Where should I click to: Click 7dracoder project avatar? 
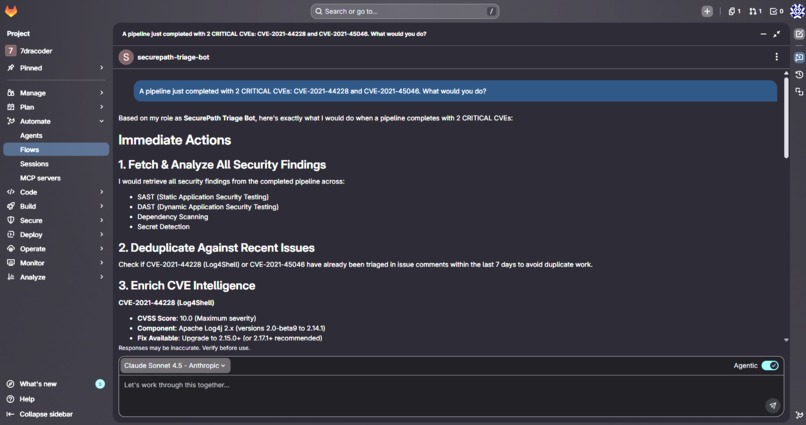(10, 50)
